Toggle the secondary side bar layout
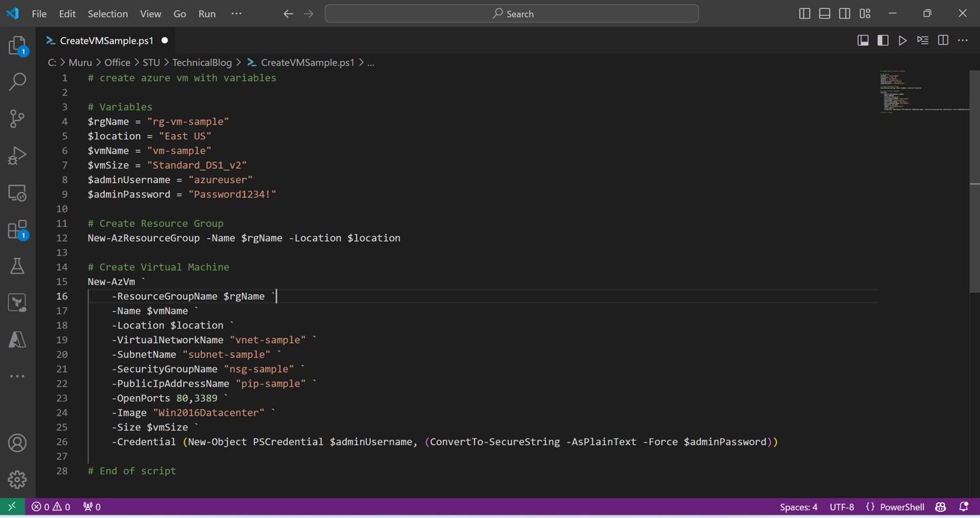The width and height of the screenshot is (980, 518). [845, 14]
